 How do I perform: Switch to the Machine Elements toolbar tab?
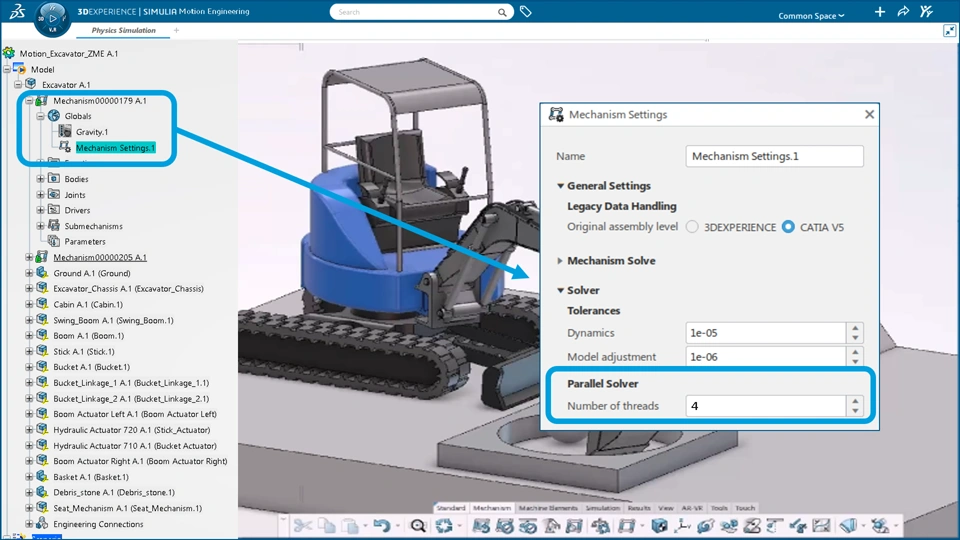pyautogui.click(x=548, y=508)
